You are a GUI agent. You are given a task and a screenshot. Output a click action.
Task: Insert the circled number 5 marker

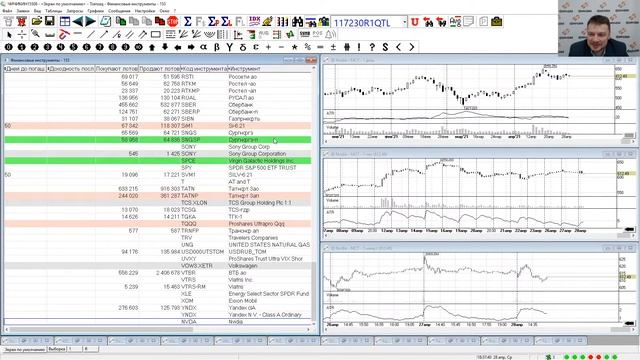pyautogui.click(x=73, y=47)
